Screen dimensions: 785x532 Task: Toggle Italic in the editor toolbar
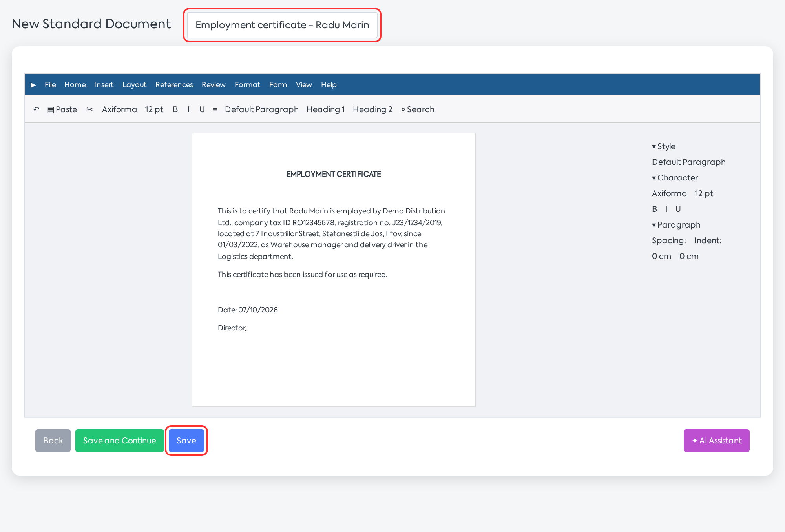click(189, 109)
